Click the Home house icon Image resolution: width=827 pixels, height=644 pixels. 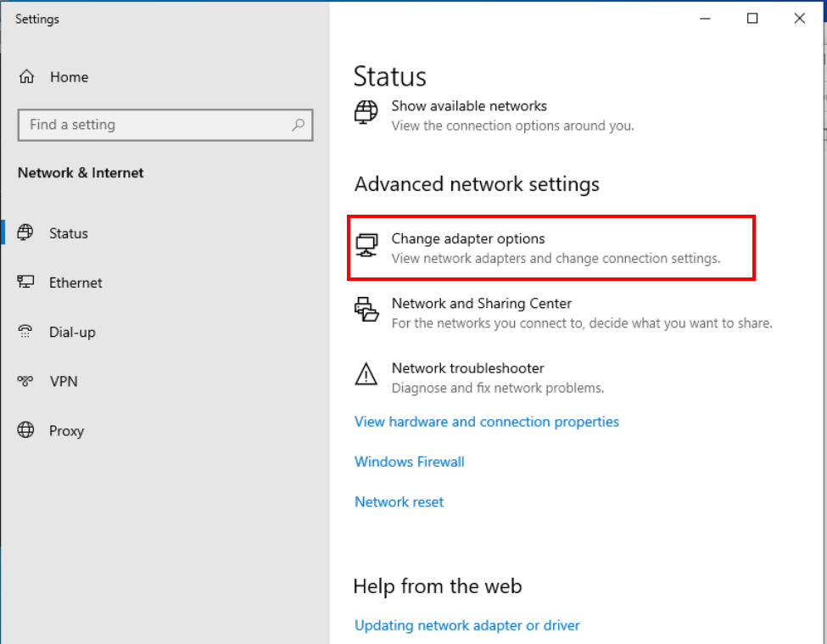point(26,77)
